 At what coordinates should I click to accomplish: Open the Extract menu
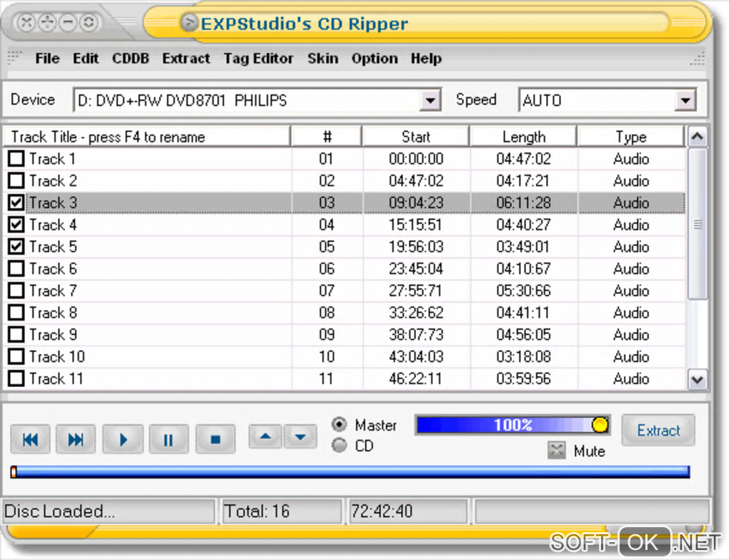pos(186,59)
